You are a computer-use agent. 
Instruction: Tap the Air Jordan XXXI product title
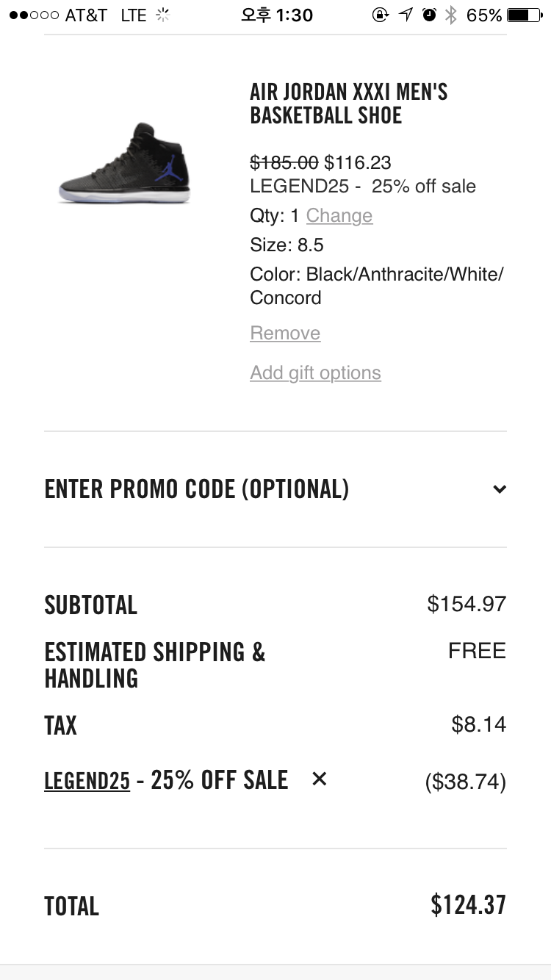(x=348, y=104)
